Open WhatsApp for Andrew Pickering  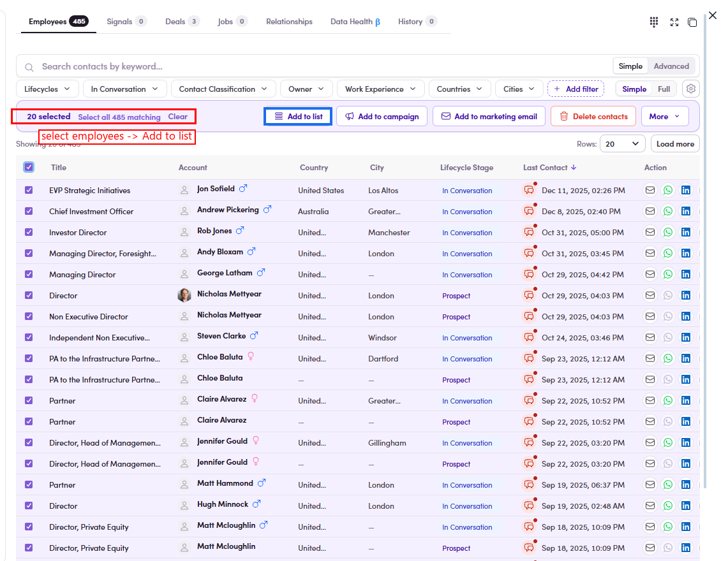667,211
